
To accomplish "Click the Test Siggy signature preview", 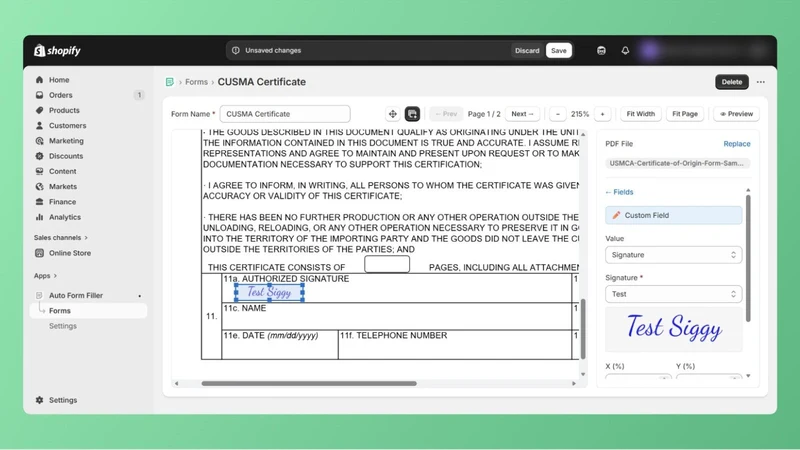I will click(673, 328).
